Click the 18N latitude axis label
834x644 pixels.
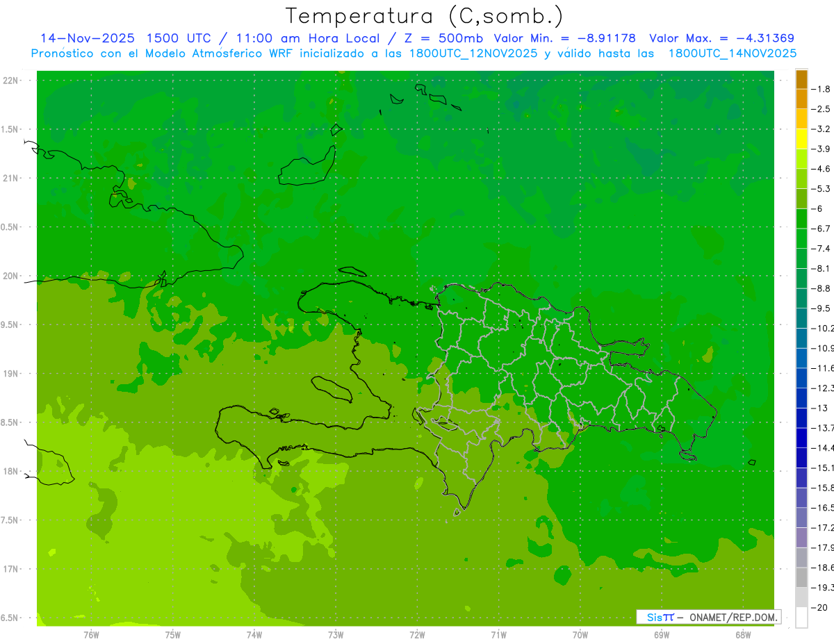tap(12, 471)
